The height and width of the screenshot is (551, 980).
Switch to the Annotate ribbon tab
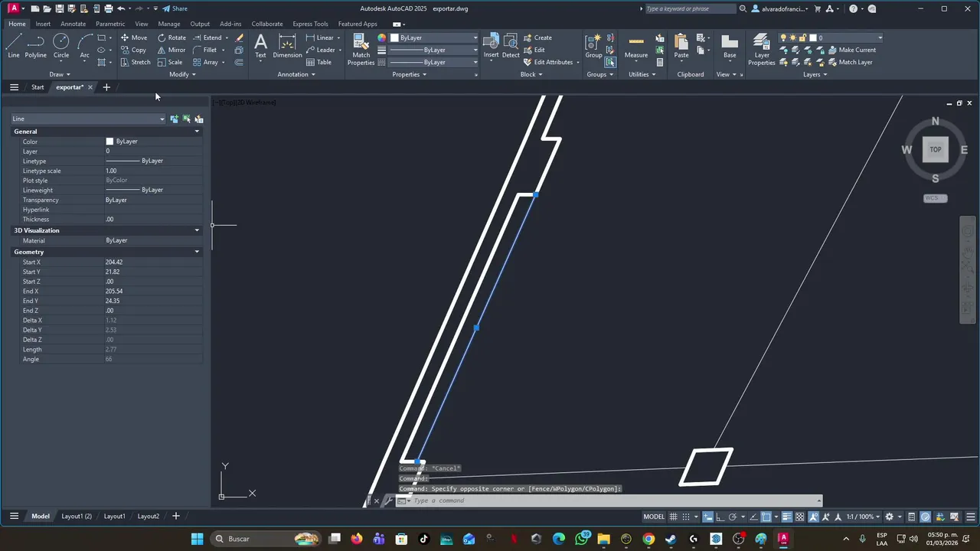pos(73,24)
